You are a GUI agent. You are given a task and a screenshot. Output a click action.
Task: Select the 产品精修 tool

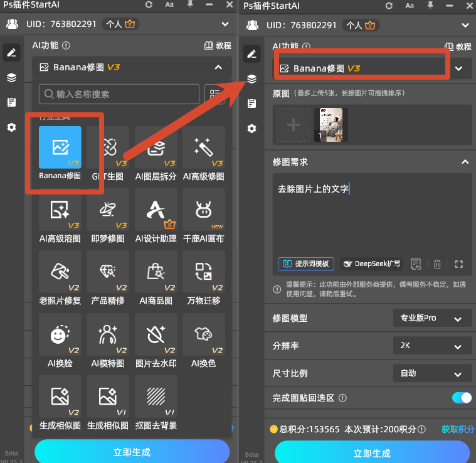(108, 272)
